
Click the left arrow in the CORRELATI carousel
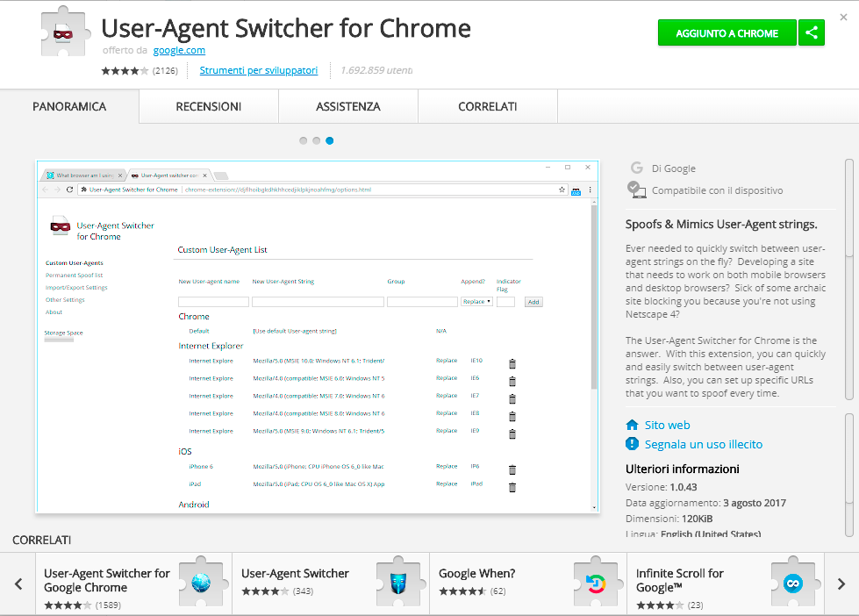click(x=18, y=583)
